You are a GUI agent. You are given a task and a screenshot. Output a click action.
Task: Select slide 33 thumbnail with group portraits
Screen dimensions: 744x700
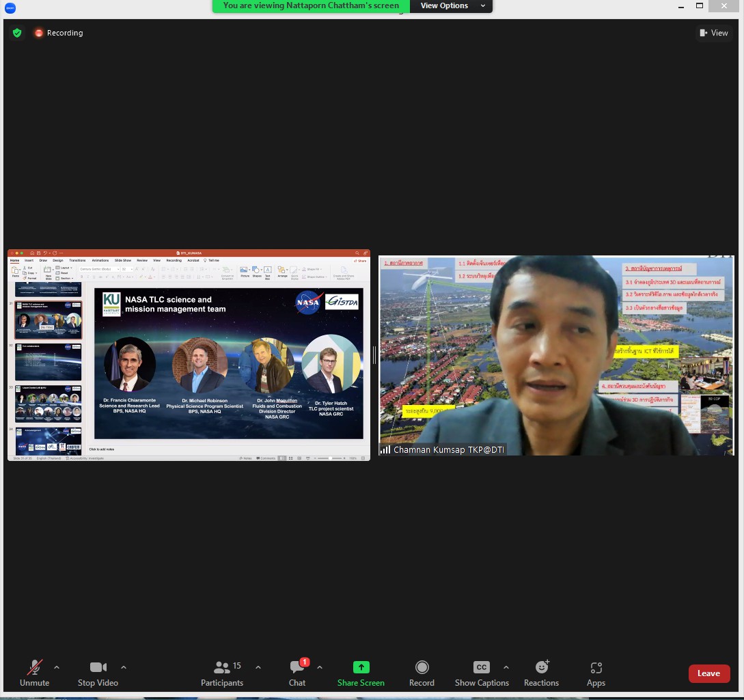click(49, 404)
